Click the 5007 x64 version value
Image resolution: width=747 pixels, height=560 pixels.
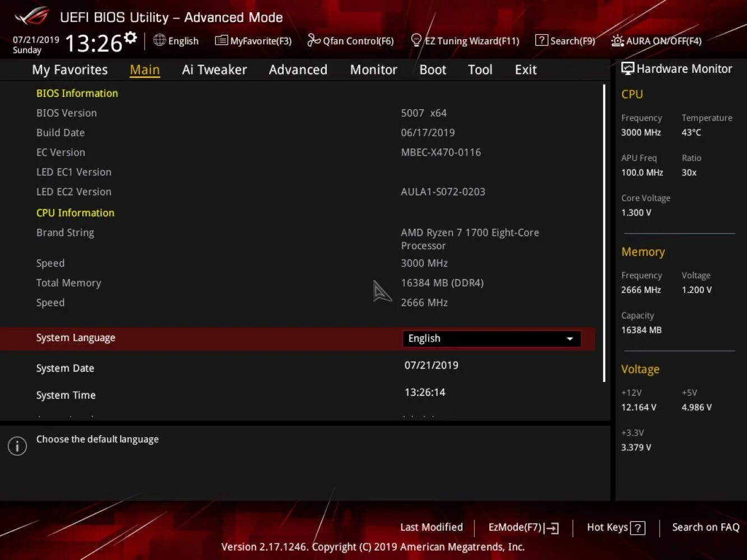coord(424,113)
